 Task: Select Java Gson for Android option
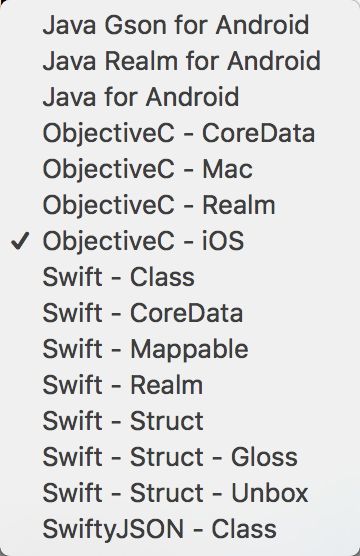180,25
